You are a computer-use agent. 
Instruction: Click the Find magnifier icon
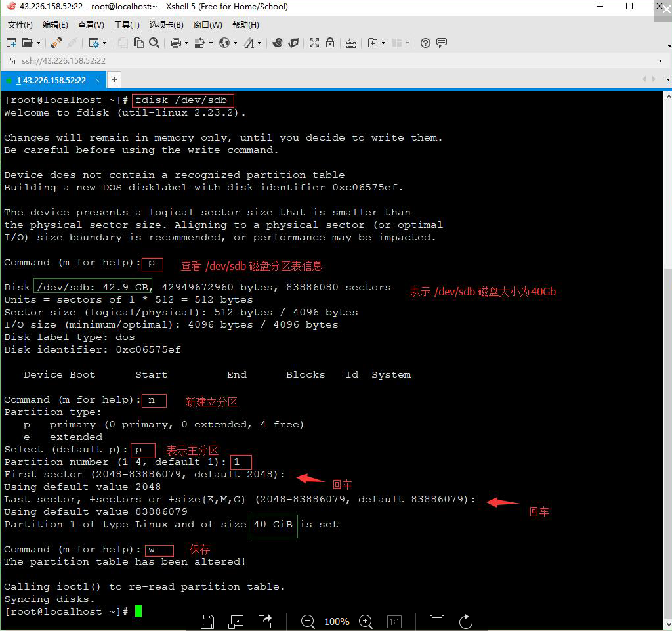point(154,43)
